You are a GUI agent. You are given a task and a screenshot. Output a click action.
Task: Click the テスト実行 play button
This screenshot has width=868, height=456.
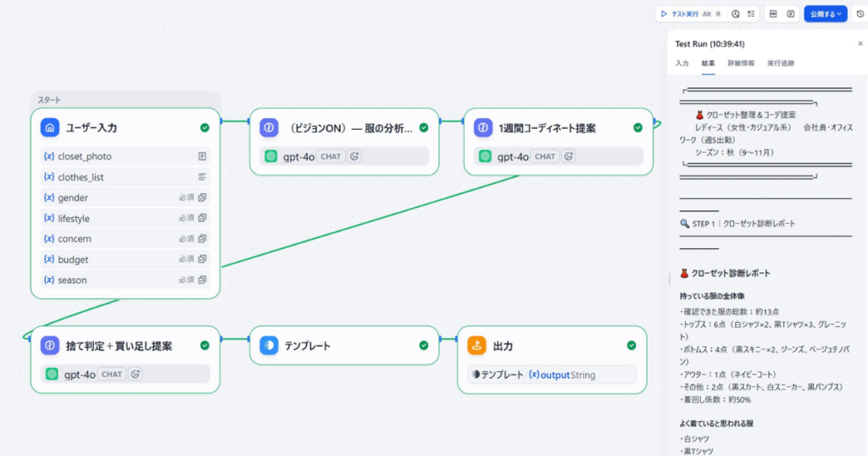tap(692, 14)
